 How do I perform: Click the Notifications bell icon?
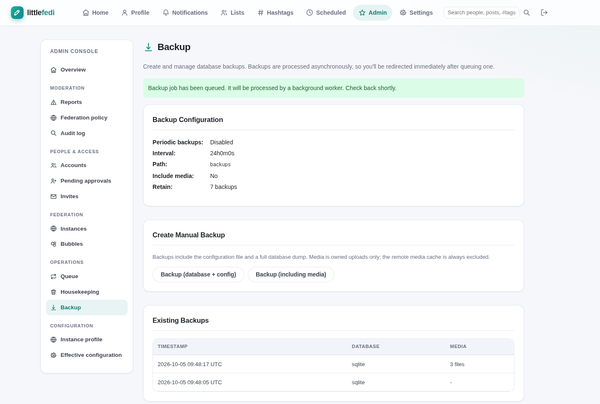166,13
